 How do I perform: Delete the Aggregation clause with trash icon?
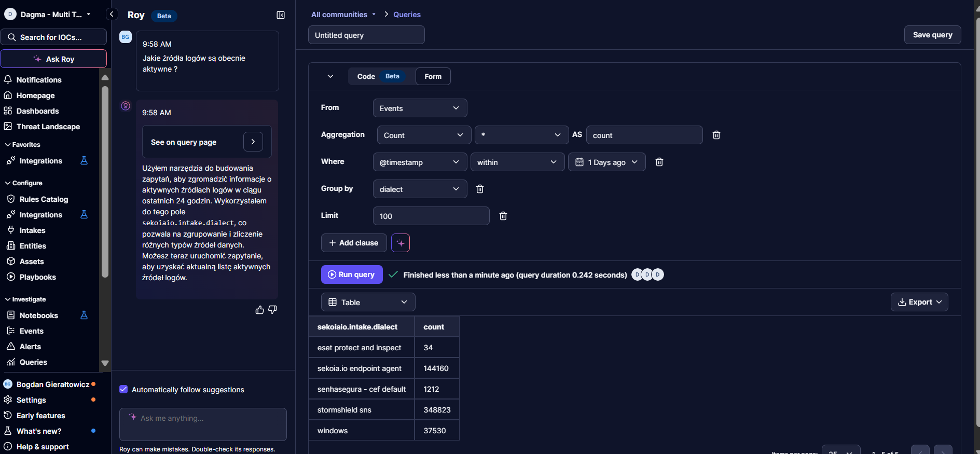pyautogui.click(x=716, y=135)
